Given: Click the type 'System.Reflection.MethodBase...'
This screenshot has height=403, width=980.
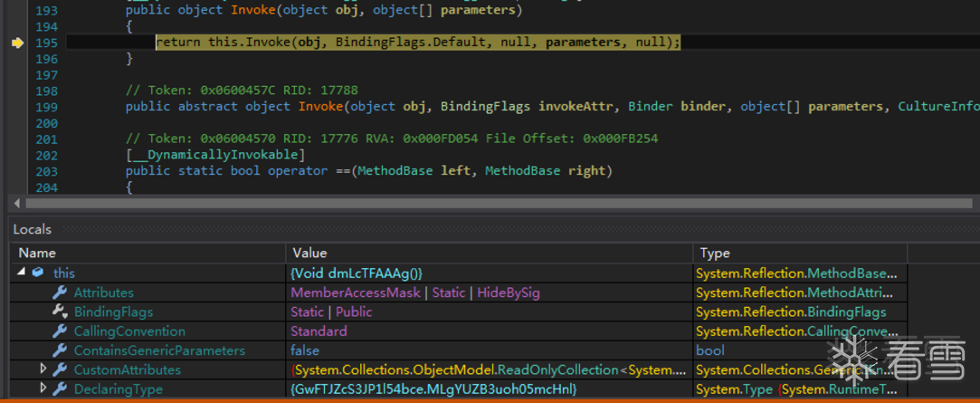Looking at the screenshot, I should tap(797, 273).
